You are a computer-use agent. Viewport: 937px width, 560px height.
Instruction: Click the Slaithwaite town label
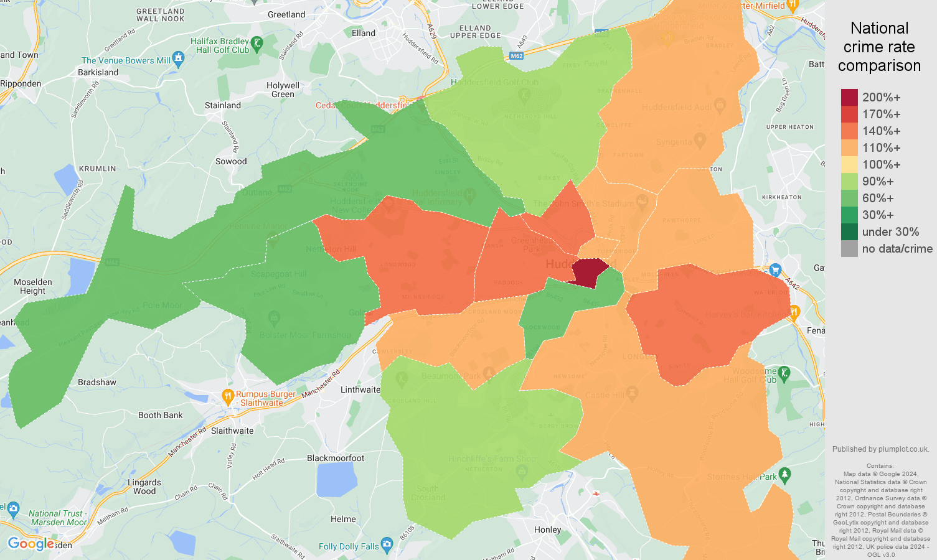(x=232, y=431)
